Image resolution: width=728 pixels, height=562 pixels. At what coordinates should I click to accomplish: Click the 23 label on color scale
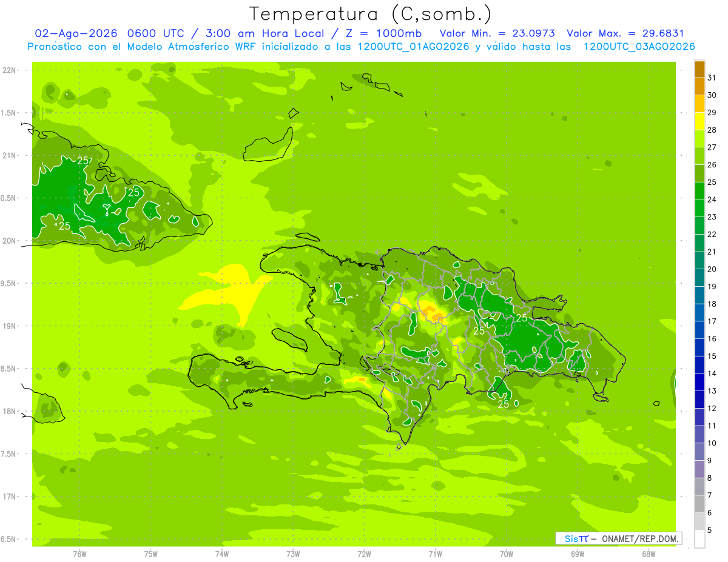click(712, 217)
